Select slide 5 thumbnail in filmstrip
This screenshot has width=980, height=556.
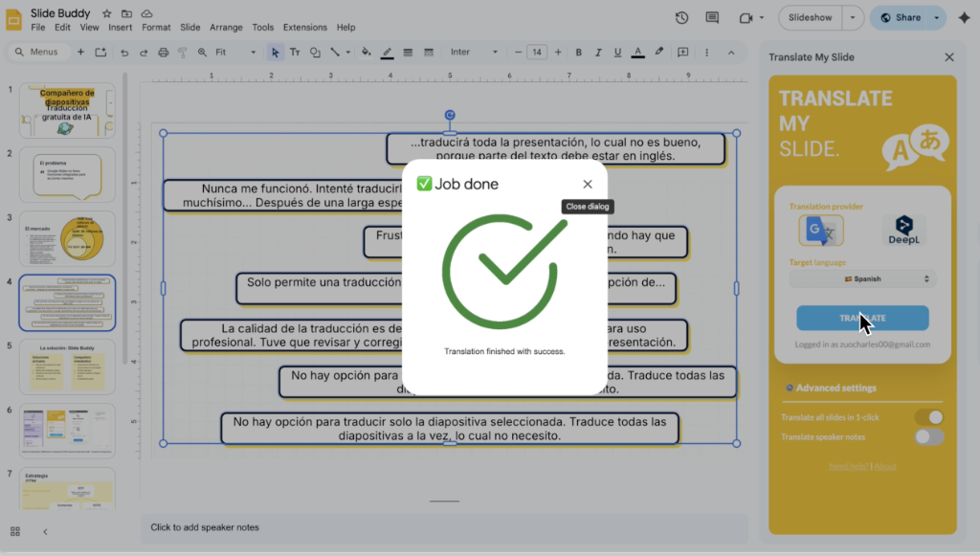67,366
